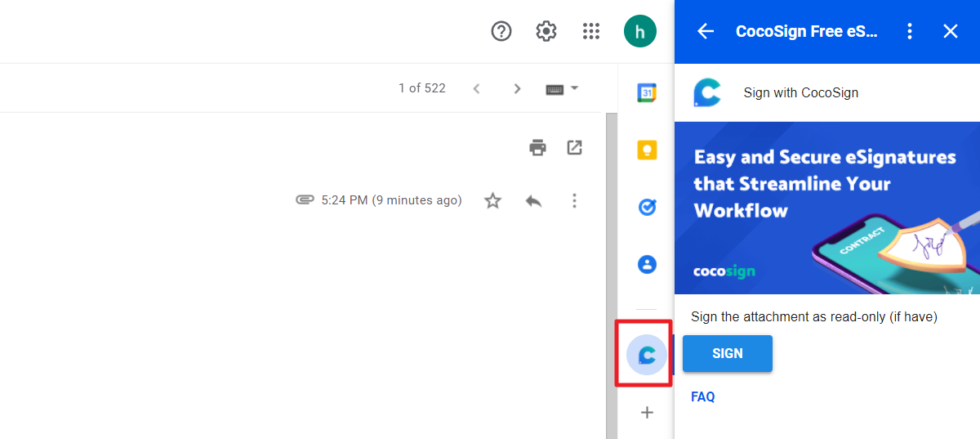
Task: Star this email message
Action: pos(492,200)
